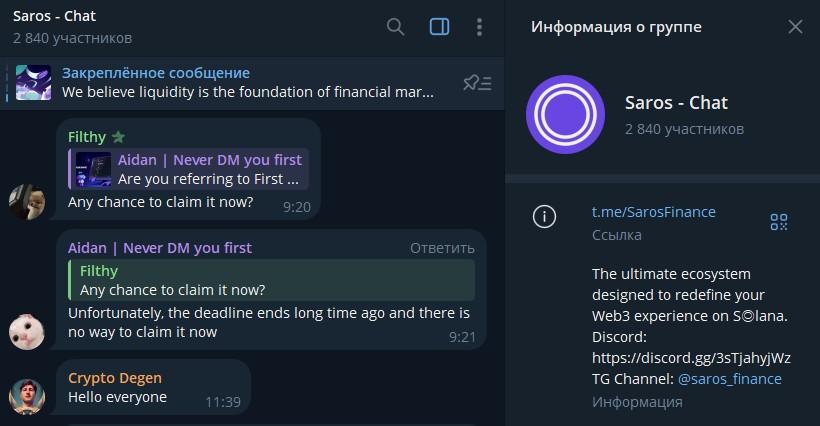The width and height of the screenshot is (820, 426).
Task: Open the three-dot chat menu
Action: pyautogui.click(x=480, y=27)
